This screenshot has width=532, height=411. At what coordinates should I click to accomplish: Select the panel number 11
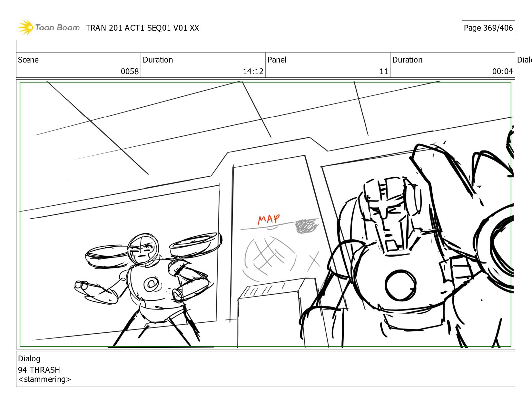point(384,72)
